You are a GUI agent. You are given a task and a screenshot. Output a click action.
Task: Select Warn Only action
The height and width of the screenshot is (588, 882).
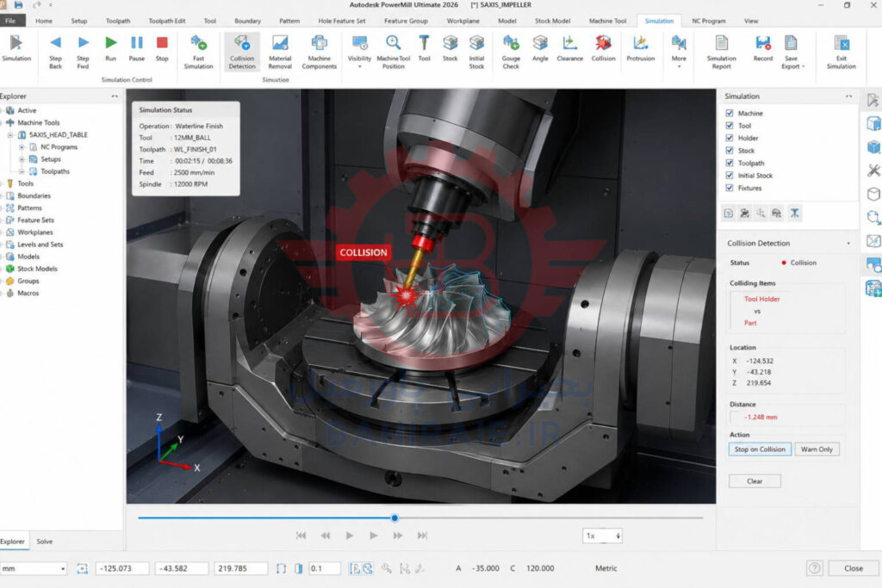point(817,449)
